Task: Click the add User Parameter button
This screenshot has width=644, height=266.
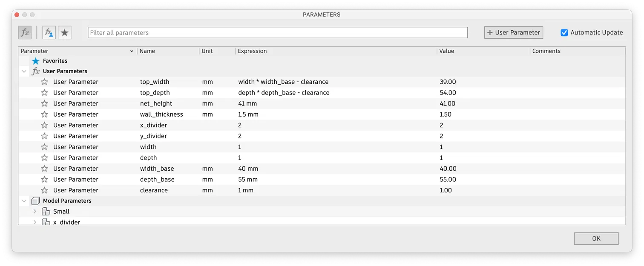Action: click(x=514, y=32)
